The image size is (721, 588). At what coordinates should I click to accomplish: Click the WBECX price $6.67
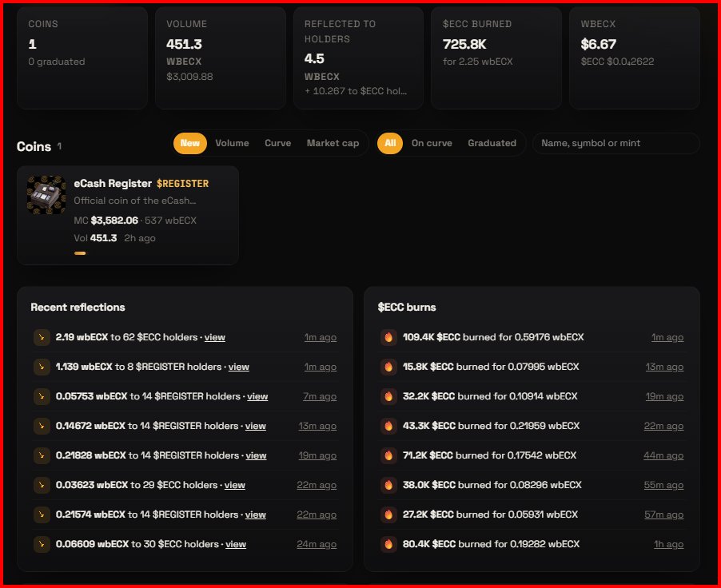[x=598, y=44]
